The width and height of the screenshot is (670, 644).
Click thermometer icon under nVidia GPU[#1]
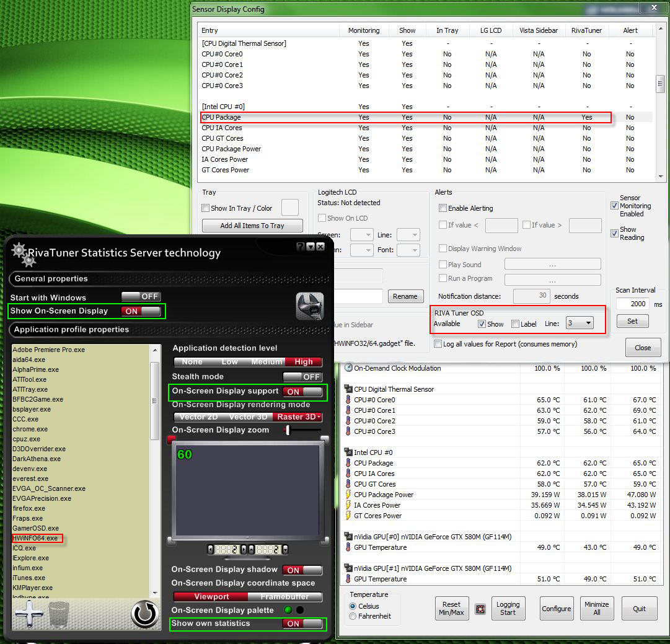click(x=348, y=579)
